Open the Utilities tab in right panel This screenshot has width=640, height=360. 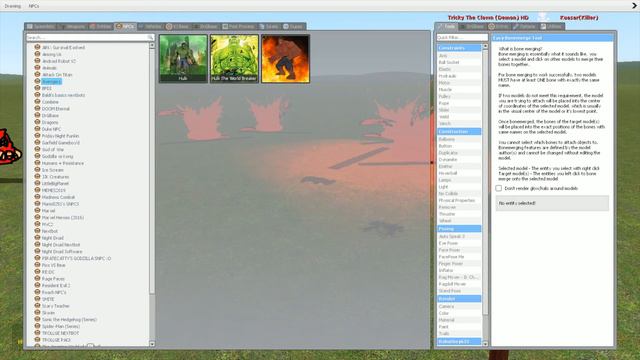pyautogui.click(x=551, y=26)
